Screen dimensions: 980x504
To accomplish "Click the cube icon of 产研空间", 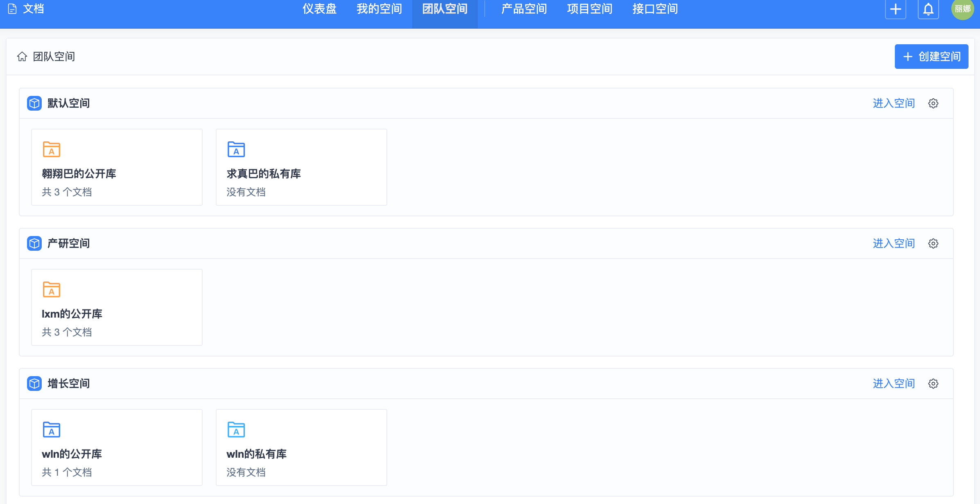I will 34,243.
